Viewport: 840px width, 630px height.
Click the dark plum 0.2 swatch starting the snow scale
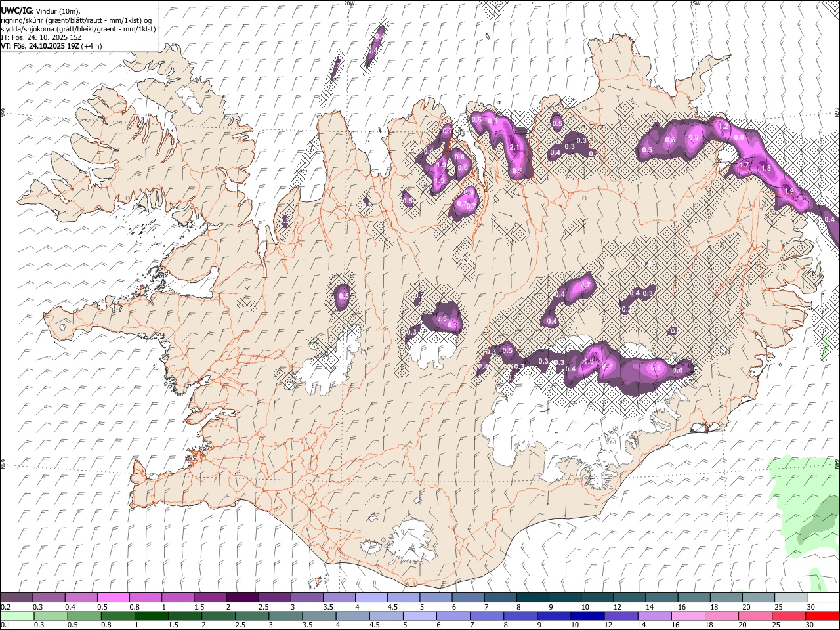click(x=16, y=598)
